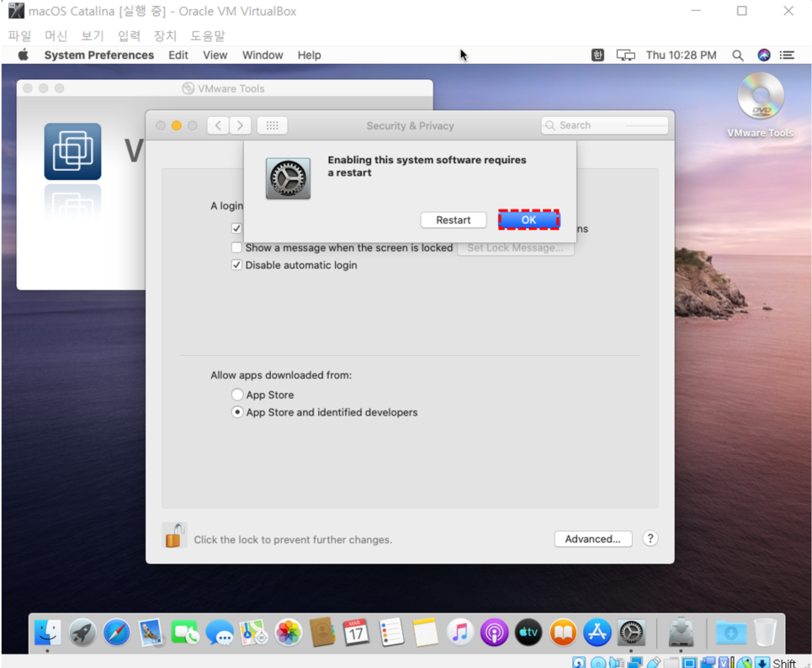Open VirtualBox 도움말 menu

208,35
